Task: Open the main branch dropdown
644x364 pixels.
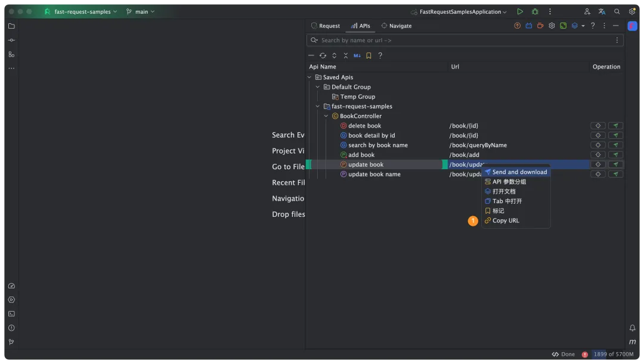Action: coord(141,11)
